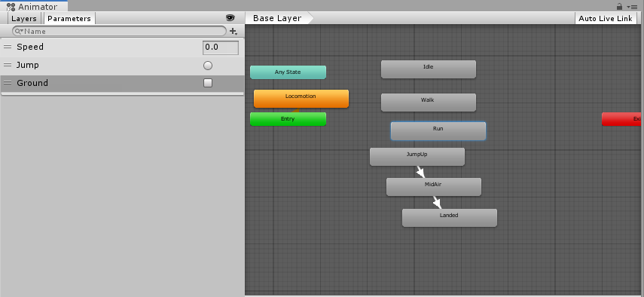This screenshot has width=644, height=297.
Task: Select the MidAir state node
Action: tap(434, 187)
